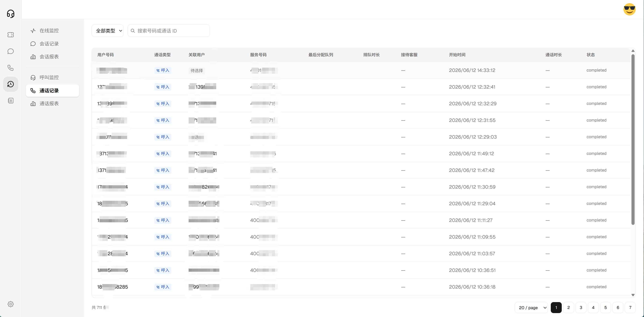Screen dimensions: 644x317
Task: Click 呼入 tag in the 11:09:55 row
Action: pos(163,237)
